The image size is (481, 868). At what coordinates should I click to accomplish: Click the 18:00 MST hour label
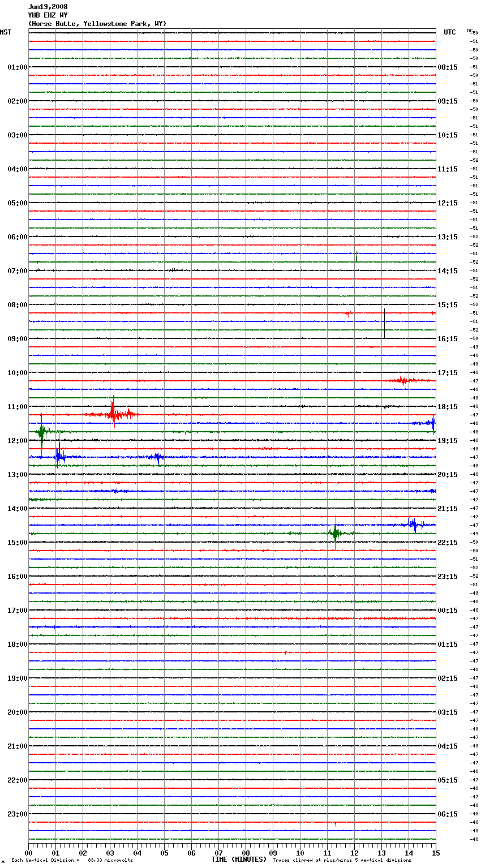(x=18, y=644)
